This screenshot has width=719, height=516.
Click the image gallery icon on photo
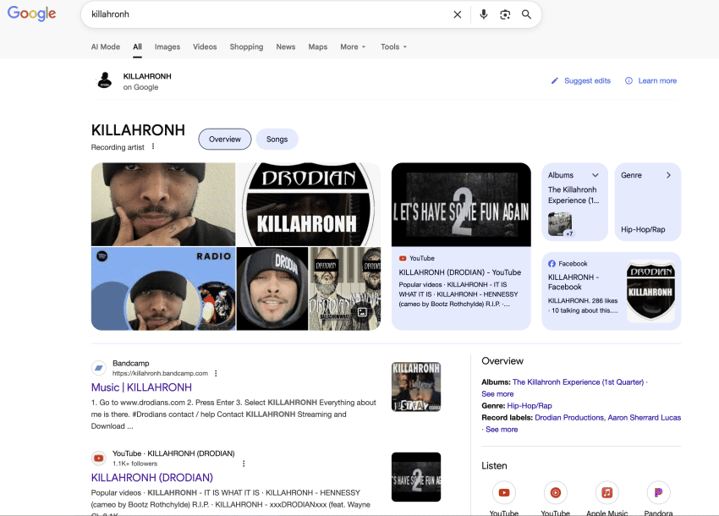click(x=362, y=312)
